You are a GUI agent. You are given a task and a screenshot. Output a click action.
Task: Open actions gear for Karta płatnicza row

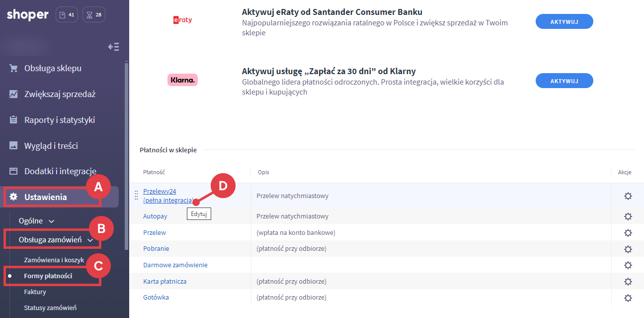click(628, 282)
